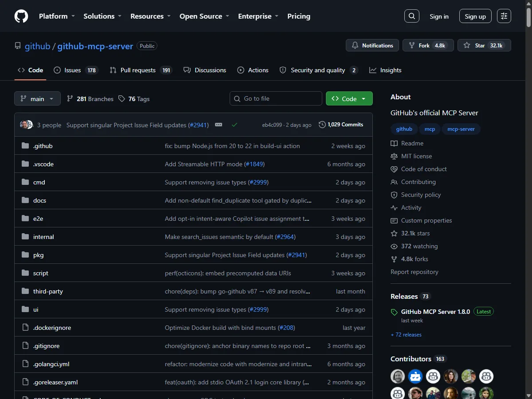The image size is (532, 399).
Task: Click the .vscode folder icon
Action: 25,164
